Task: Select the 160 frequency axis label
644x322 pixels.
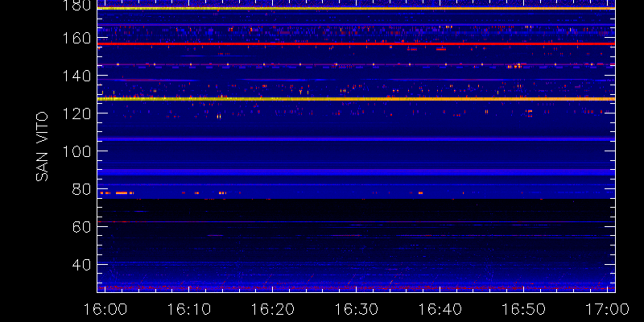Action: click(76, 39)
